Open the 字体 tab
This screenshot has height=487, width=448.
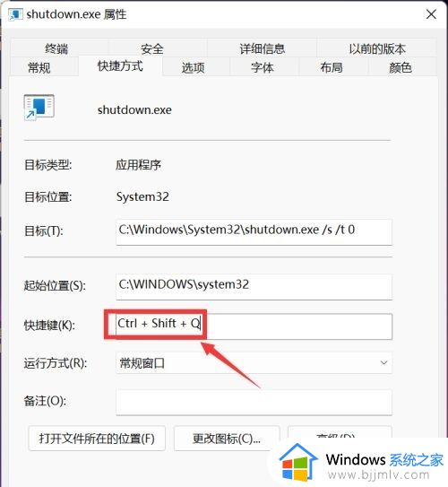tap(263, 67)
